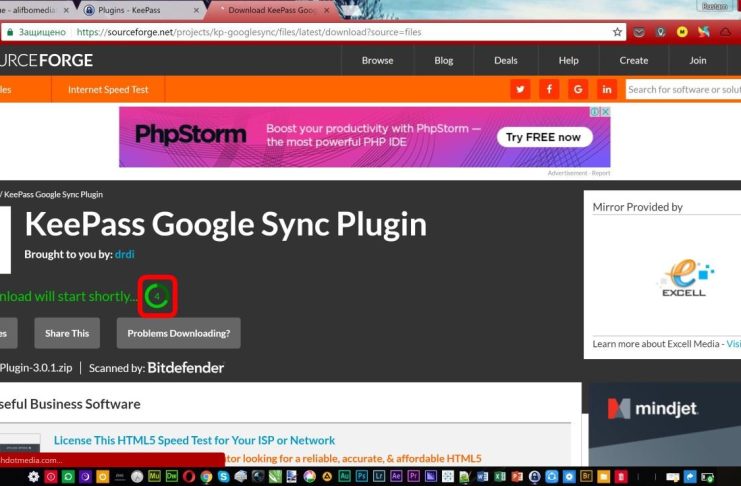Open Skype from the taskbar
741x486 pixels.
click(x=224, y=477)
